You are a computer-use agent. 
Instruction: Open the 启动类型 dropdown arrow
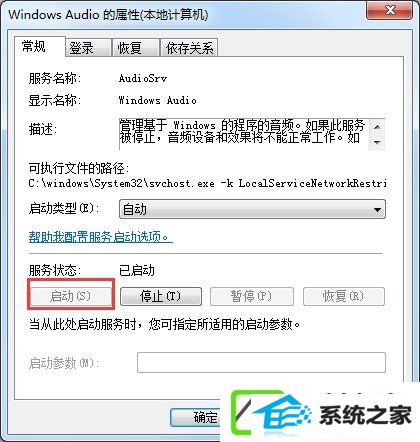[x=377, y=210]
